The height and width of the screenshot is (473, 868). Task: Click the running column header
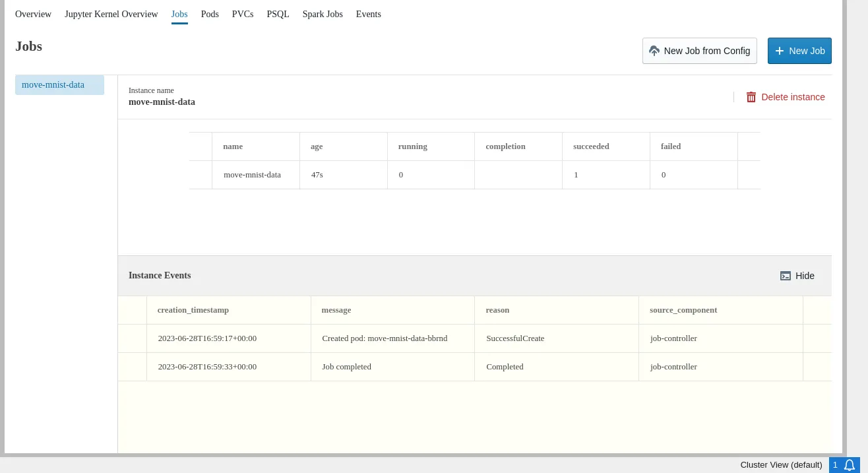coord(431,146)
